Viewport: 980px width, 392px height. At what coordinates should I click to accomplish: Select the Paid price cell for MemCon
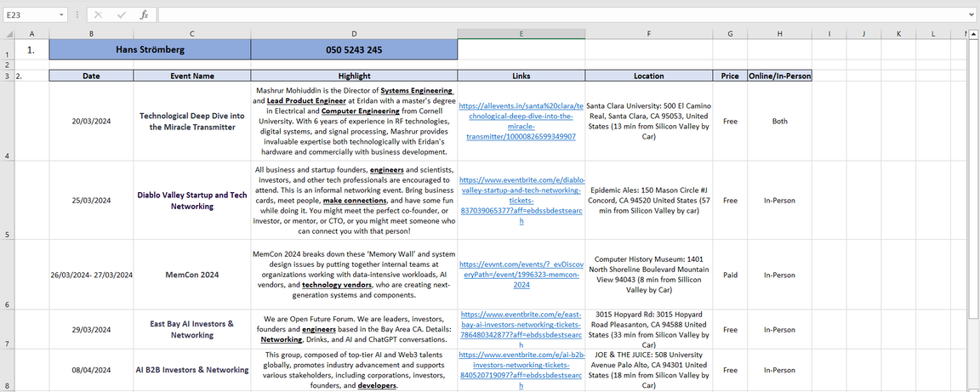[x=730, y=275]
